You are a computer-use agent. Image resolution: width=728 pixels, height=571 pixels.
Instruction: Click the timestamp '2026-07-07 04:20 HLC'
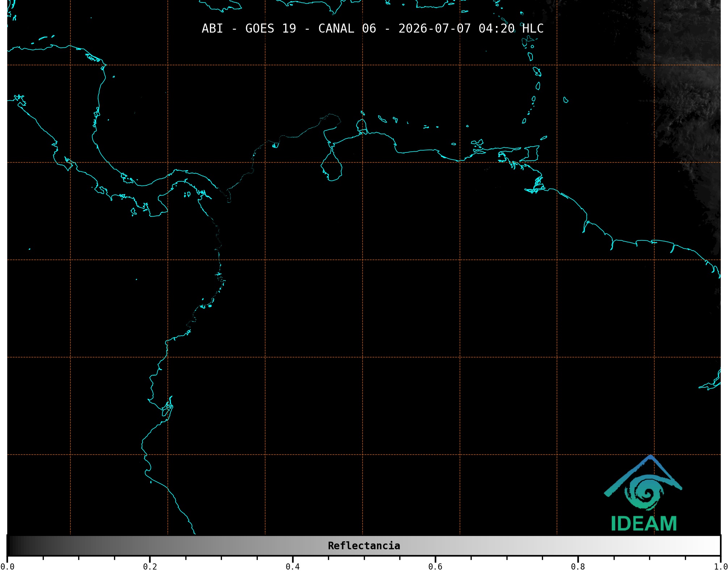point(471,29)
